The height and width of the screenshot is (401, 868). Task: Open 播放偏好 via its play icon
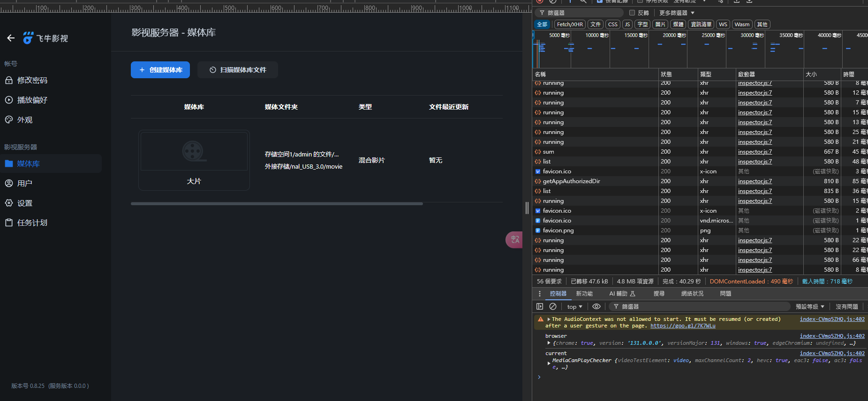9,100
